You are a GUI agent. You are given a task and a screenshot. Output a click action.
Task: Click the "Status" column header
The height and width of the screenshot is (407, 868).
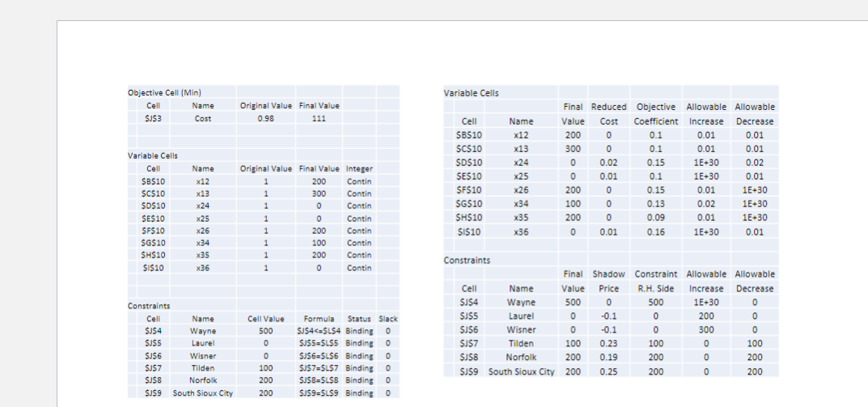pyautogui.click(x=358, y=319)
